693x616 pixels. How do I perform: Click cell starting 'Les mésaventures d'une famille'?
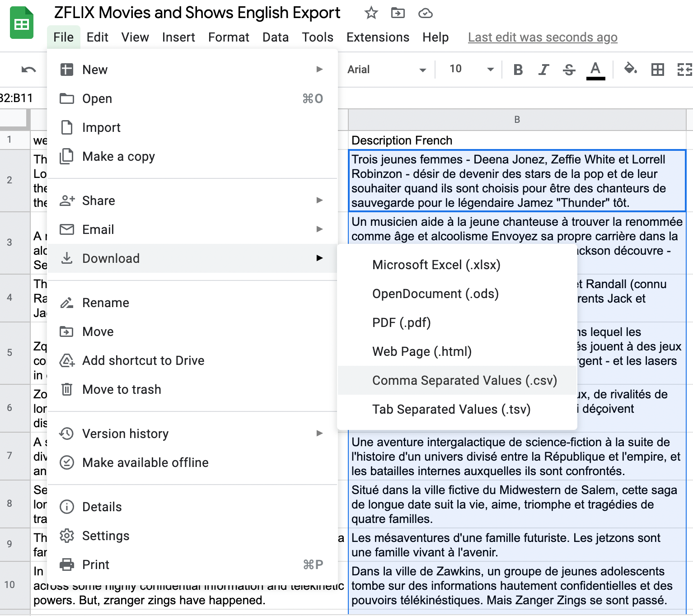517,545
